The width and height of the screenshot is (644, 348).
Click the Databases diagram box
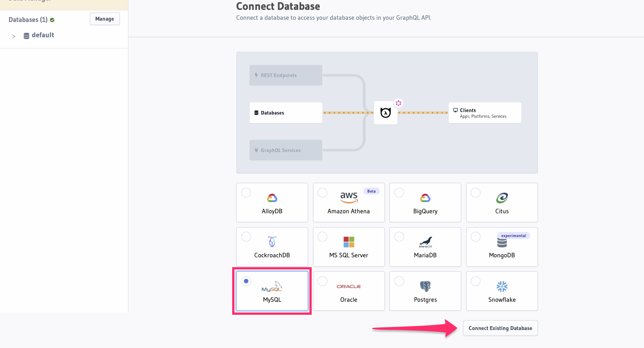point(286,113)
